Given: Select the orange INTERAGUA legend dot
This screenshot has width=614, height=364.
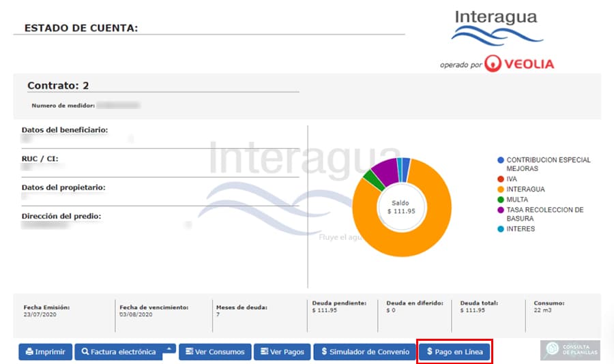Looking at the screenshot, I should (x=501, y=189).
